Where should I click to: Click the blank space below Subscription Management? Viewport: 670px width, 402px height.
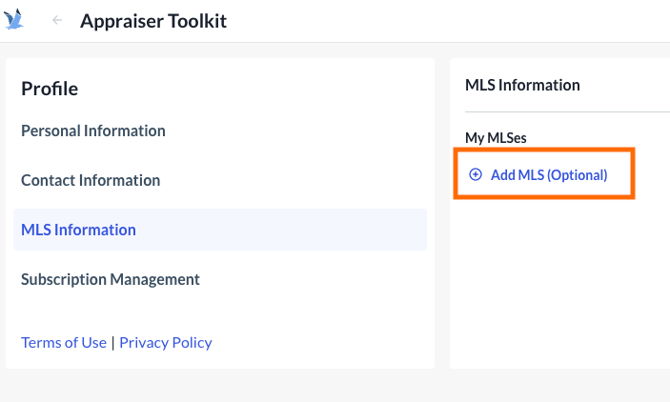click(220, 312)
